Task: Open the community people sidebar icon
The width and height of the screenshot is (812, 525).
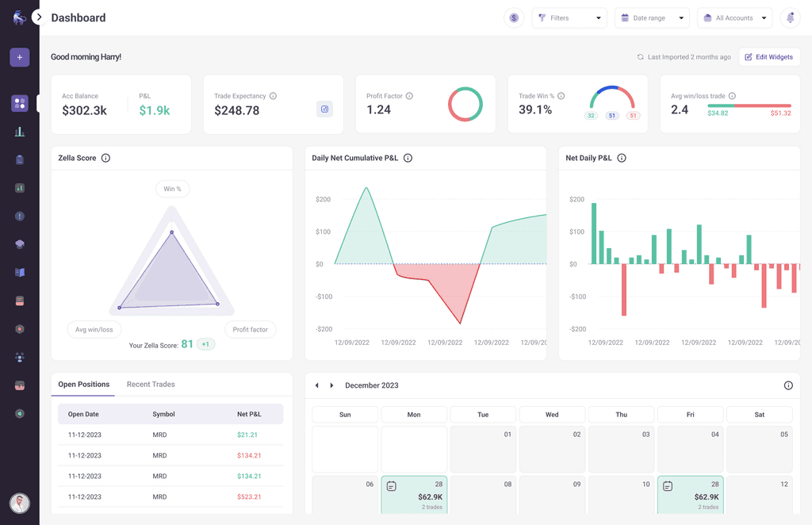Action: point(20,357)
